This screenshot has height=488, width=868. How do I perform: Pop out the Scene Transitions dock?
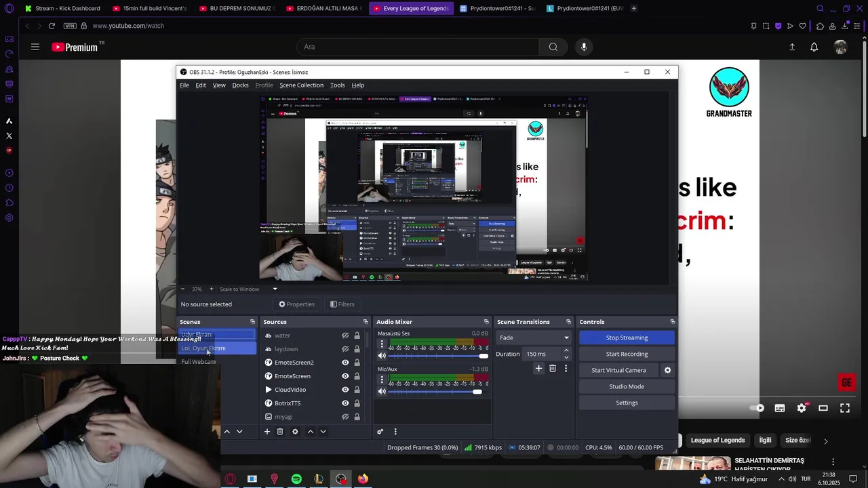(568, 322)
